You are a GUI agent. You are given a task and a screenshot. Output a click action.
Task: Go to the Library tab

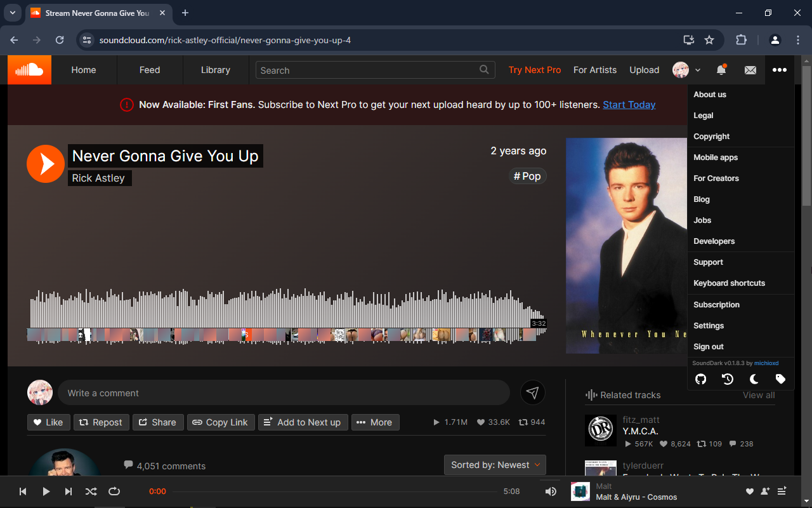(216, 70)
